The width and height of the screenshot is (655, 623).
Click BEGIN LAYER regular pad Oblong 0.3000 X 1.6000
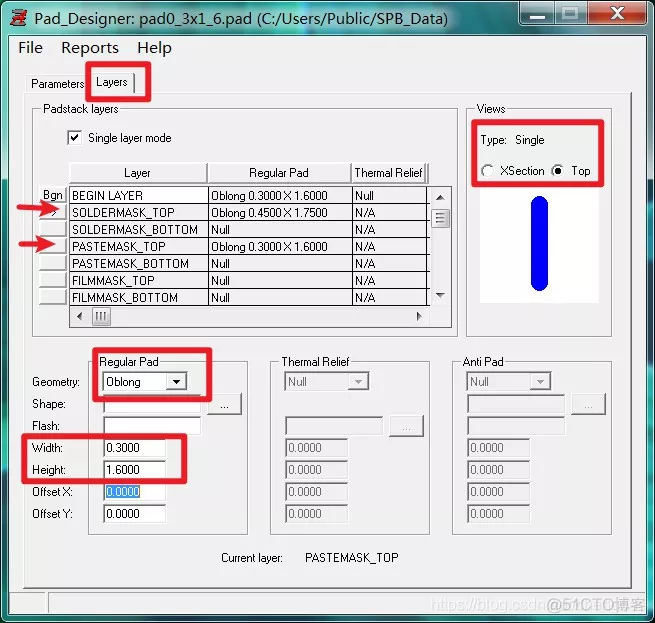280,195
